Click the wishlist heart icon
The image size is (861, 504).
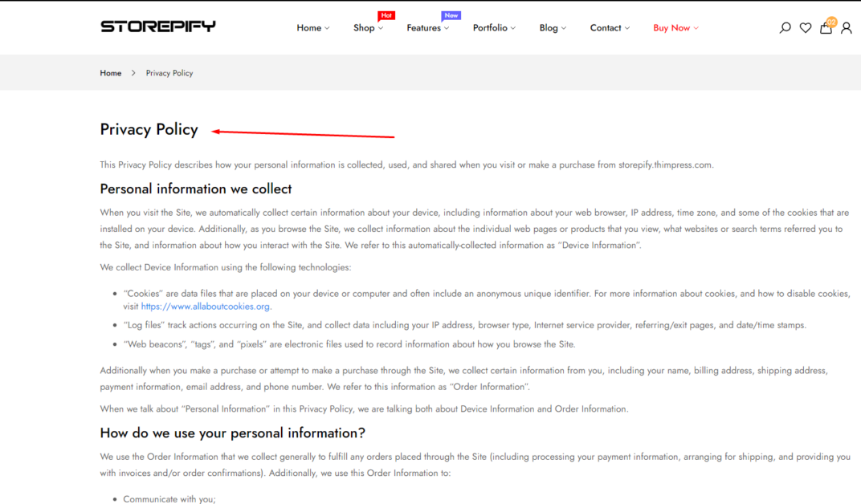tap(806, 27)
